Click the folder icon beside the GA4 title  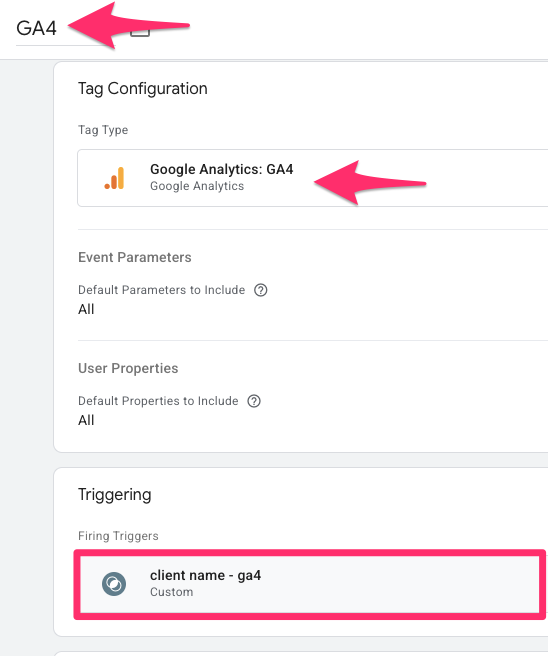140,31
